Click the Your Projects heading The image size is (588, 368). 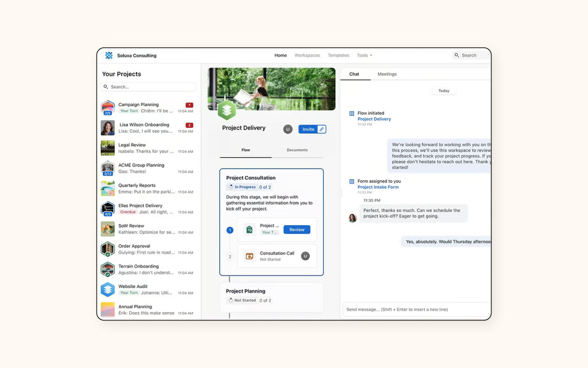tap(122, 74)
